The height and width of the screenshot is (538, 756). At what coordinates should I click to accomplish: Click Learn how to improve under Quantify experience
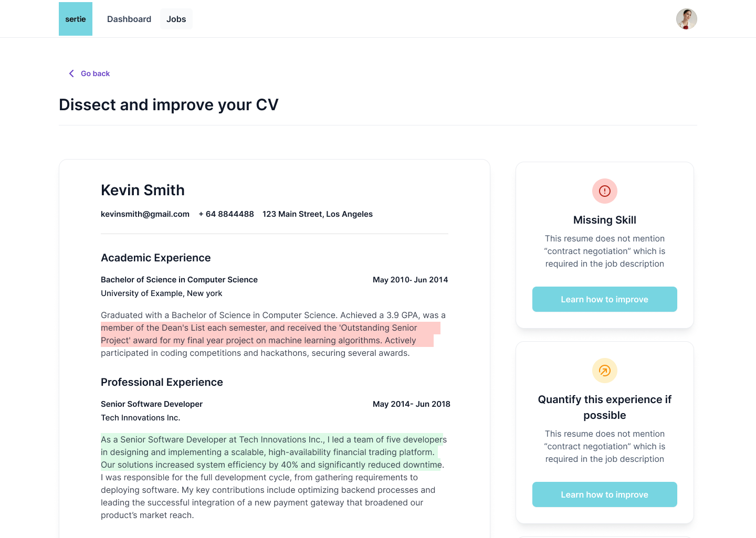tap(604, 494)
